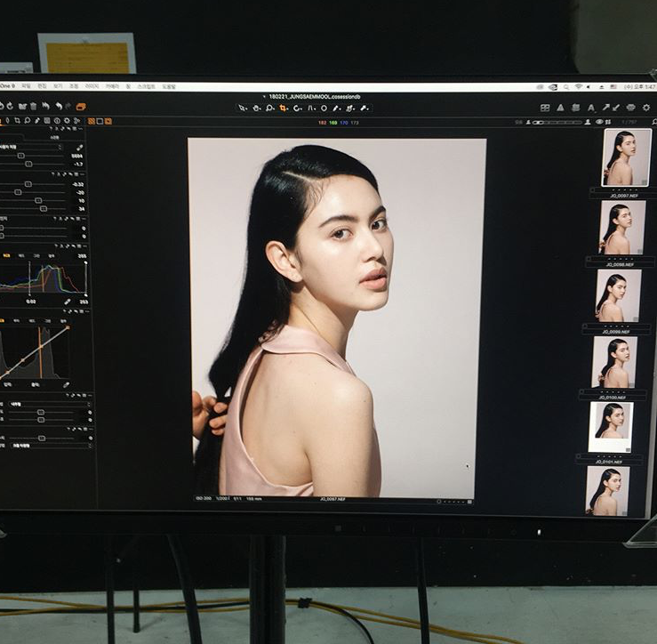657x644 pixels.
Task: Select the pan hand tool
Action: tap(256, 108)
